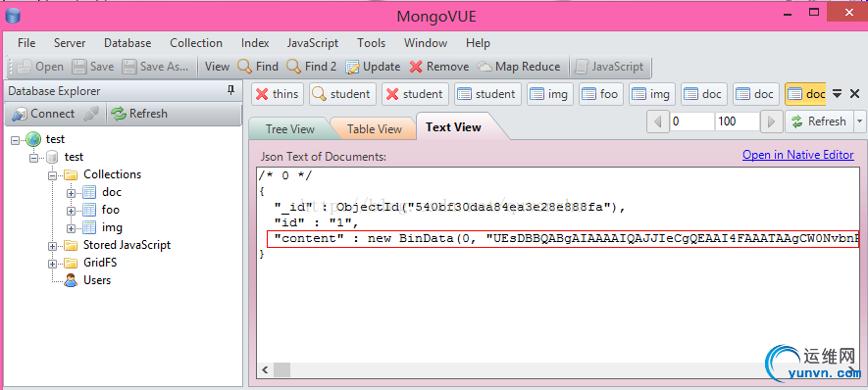This screenshot has height=390, width=868.
Task: Collapse the test server node
Action: click(x=15, y=139)
